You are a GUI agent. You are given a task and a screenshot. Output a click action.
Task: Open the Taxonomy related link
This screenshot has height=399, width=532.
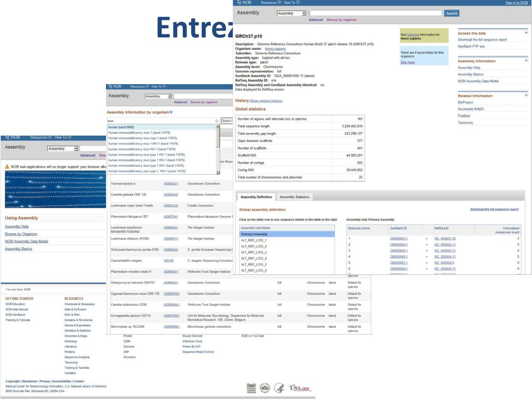[x=465, y=123]
